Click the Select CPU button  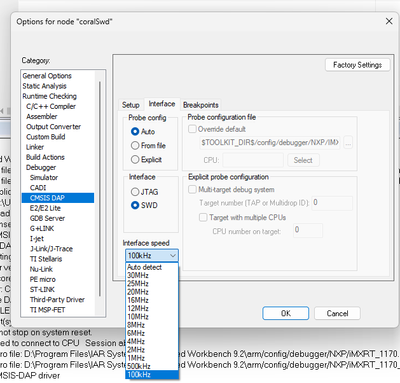tap(303, 160)
